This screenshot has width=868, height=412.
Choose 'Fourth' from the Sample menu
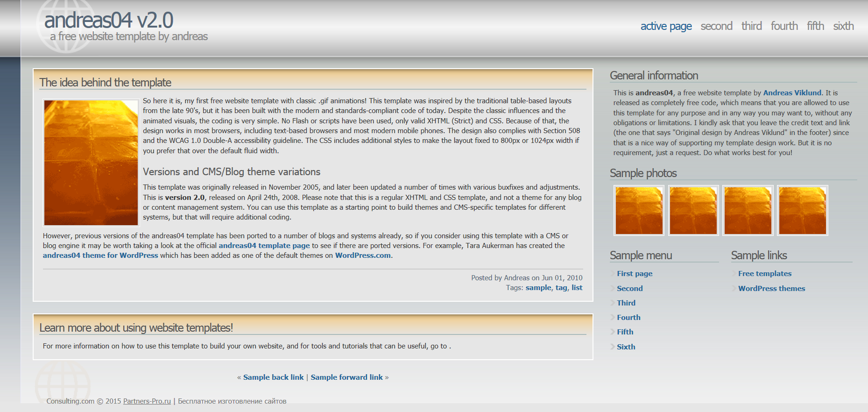pyautogui.click(x=628, y=318)
